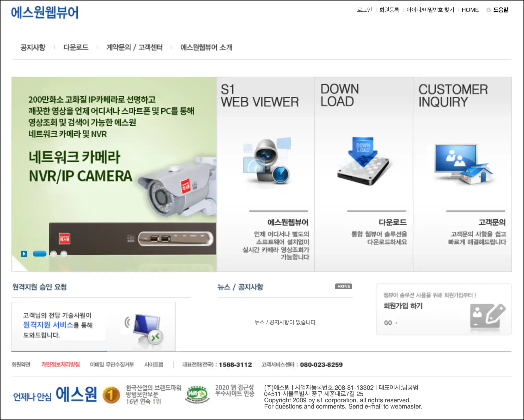Click the 에스원웹뷰어 site logo

[x=45, y=13]
